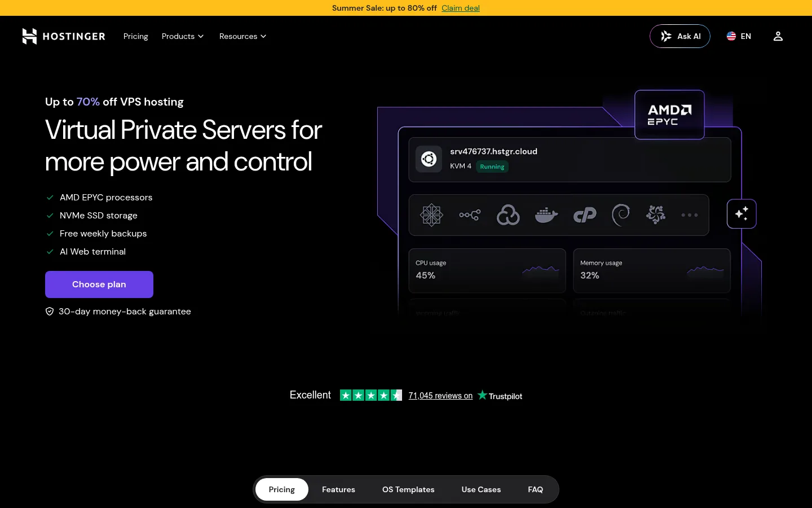This screenshot has height=508, width=812.
Task: Click the KVM 4 plan label
Action: pos(461,166)
